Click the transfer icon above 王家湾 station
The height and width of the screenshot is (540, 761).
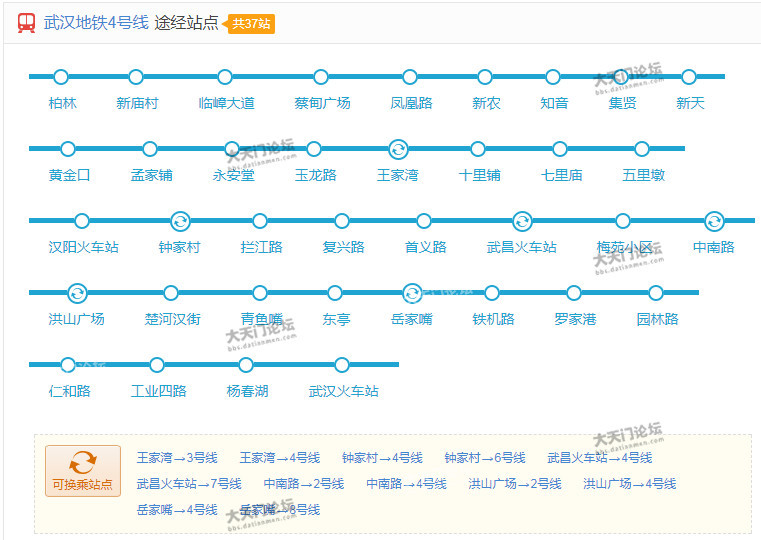[x=398, y=149]
